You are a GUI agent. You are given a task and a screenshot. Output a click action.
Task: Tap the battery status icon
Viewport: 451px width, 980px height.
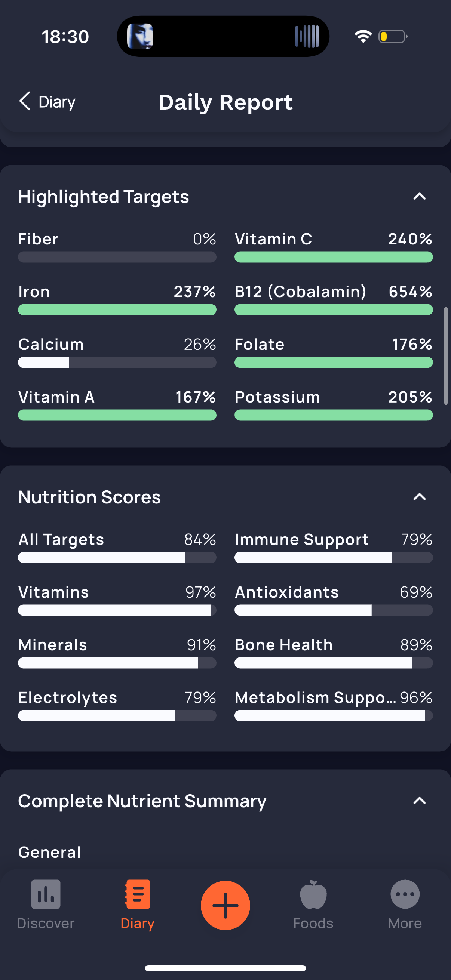coord(393,37)
